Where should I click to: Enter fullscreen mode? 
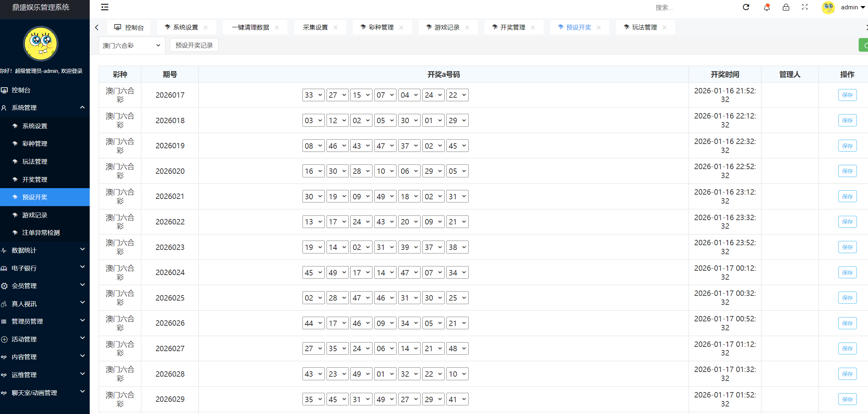[805, 7]
